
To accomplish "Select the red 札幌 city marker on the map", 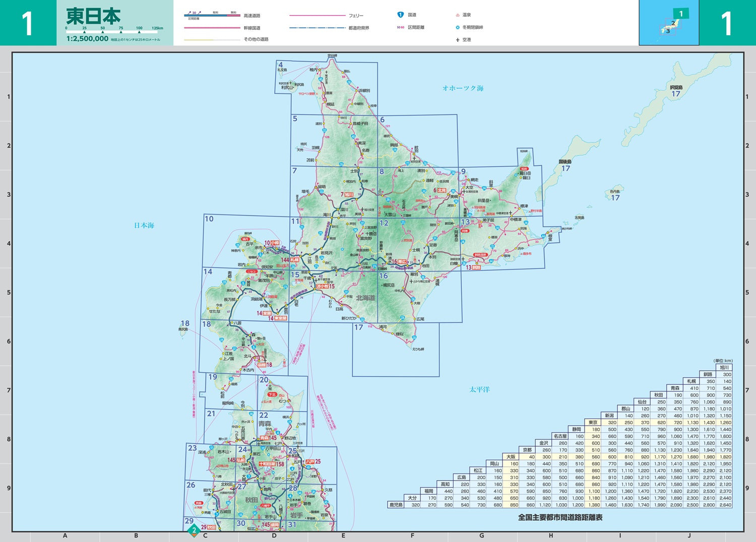I will click(295, 260).
